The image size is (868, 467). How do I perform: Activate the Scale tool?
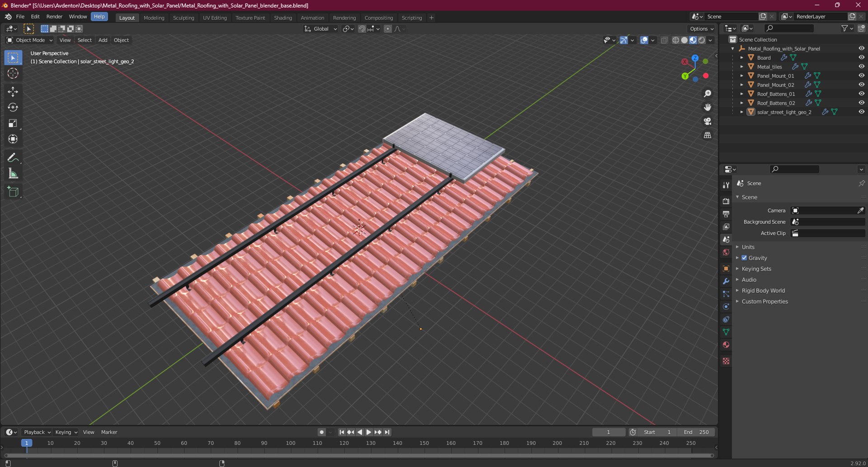click(13, 124)
